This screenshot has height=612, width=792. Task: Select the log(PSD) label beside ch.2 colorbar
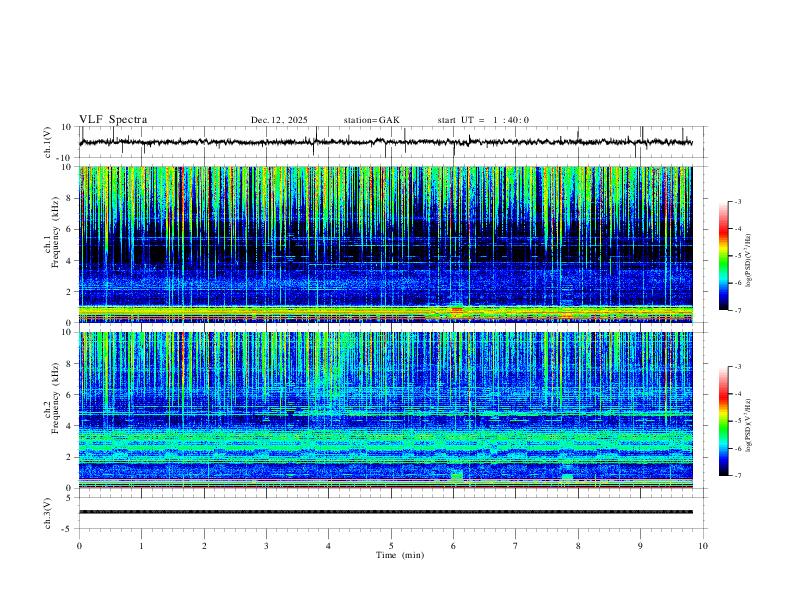pyautogui.click(x=749, y=425)
